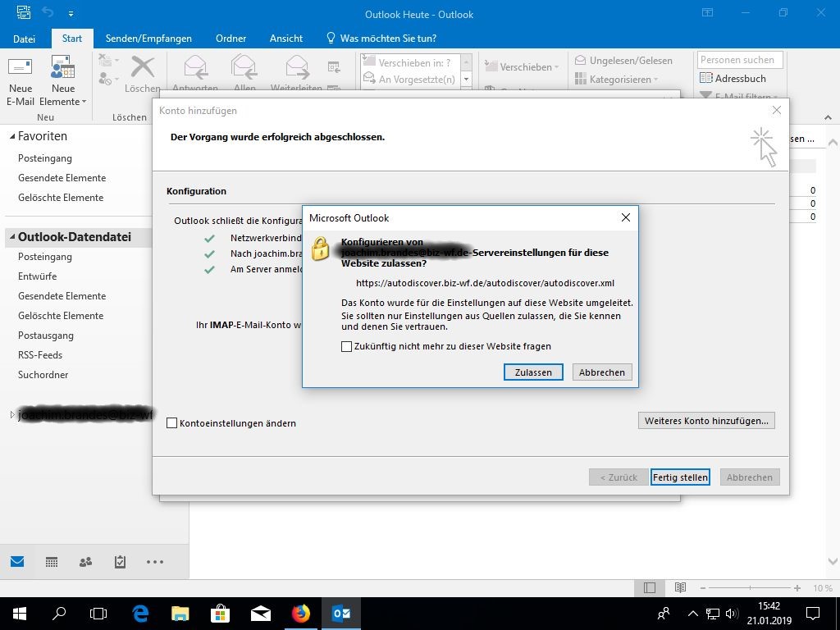Open the volume control in system tray
This screenshot has height=630, width=840.
coord(732,614)
